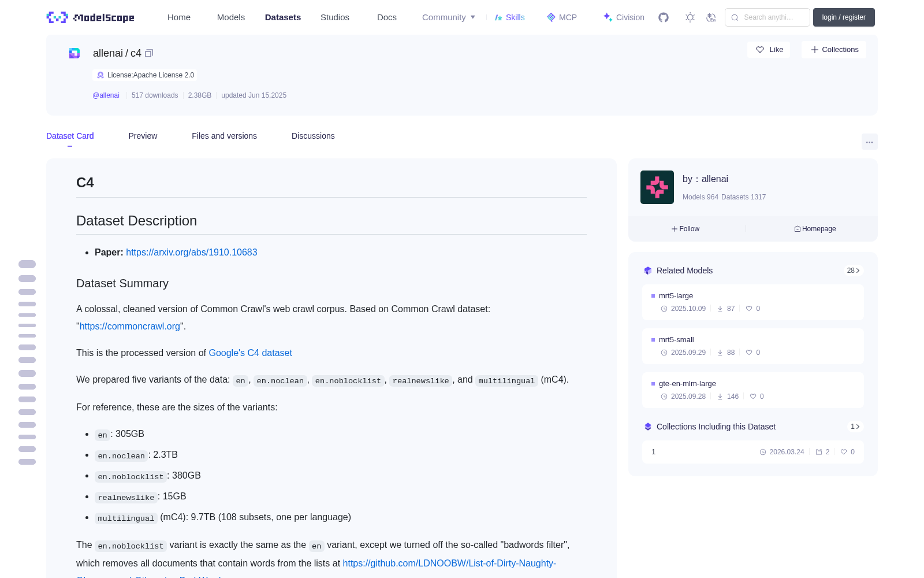Viewport: 924px width, 578px height.
Task: Click the collection items count icon
Action: pos(819,452)
